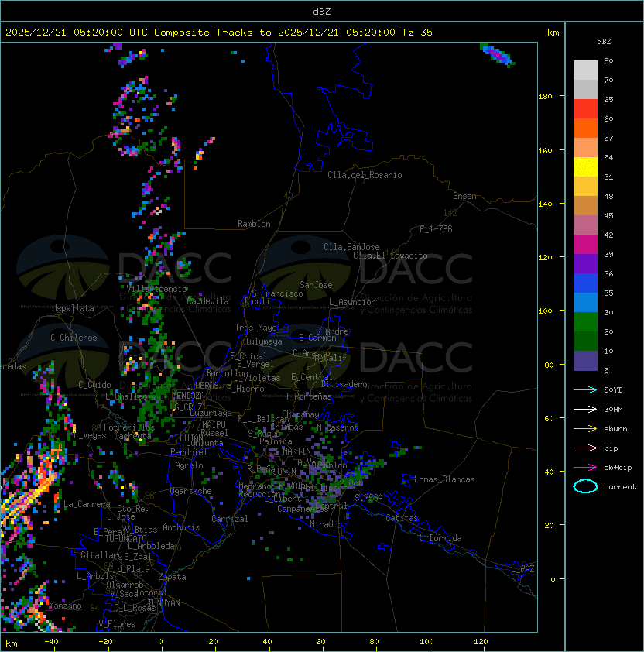Click the '-40' km tick on horizontal axis

[51, 642]
